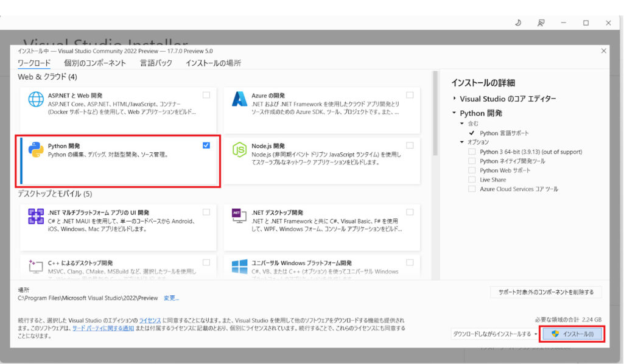624x364 pixels.
Task: Select the Node.js 開発 workload title
Action: 268,146
